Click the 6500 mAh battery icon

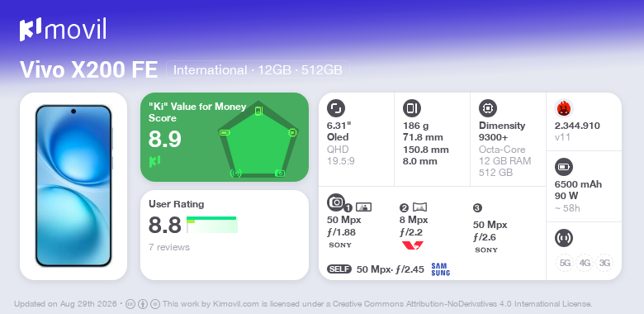pos(563,167)
